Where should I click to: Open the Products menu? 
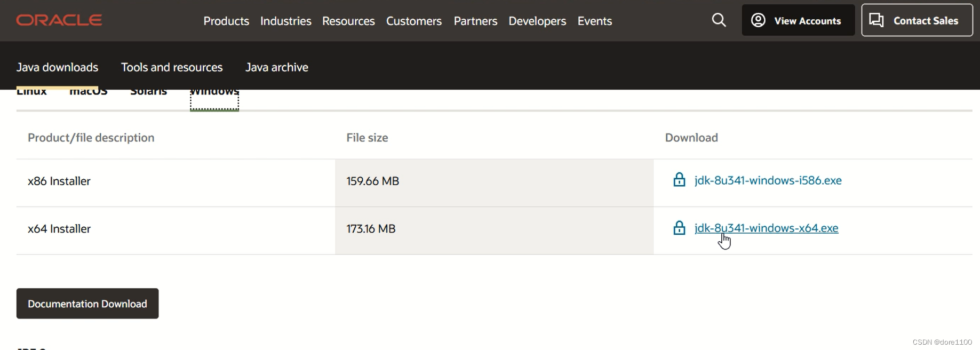pos(226,21)
